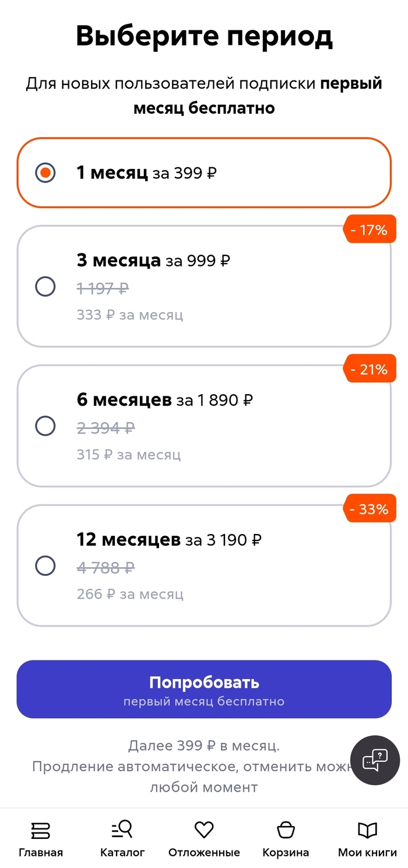
Task: Tap the Главная home icon
Action: (x=40, y=830)
